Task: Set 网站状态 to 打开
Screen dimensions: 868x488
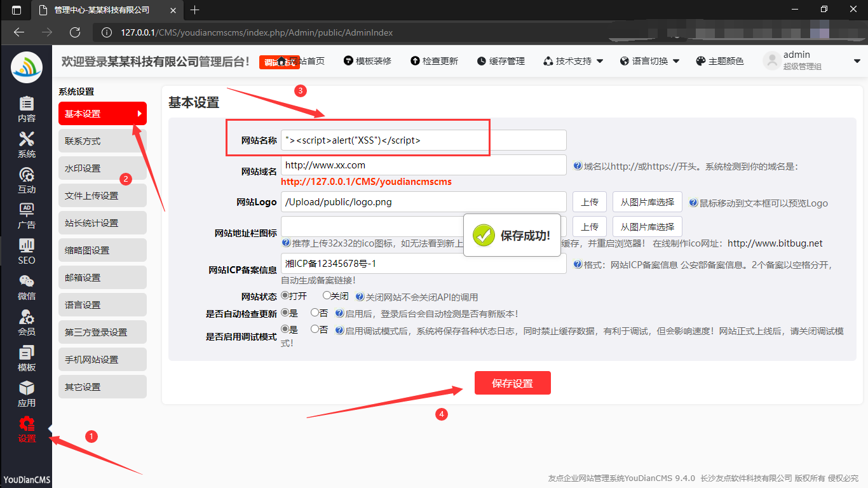Action: coord(285,295)
